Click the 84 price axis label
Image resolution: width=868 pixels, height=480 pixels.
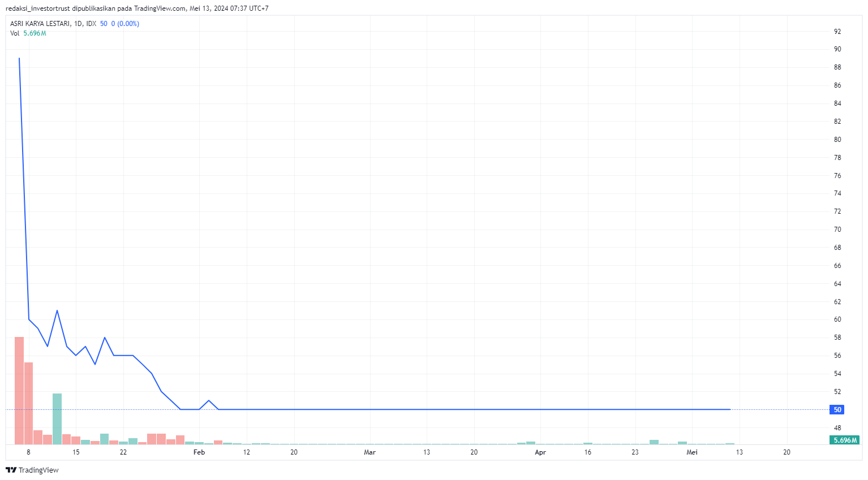(837, 103)
